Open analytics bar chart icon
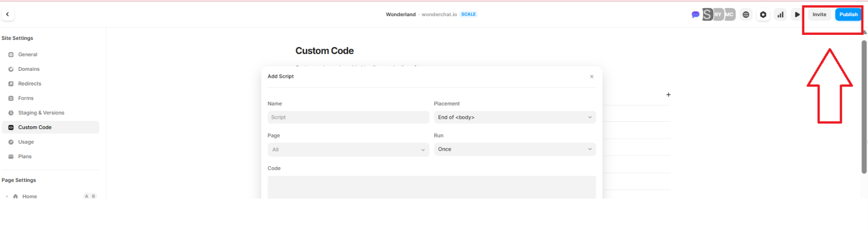 pos(780,15)
